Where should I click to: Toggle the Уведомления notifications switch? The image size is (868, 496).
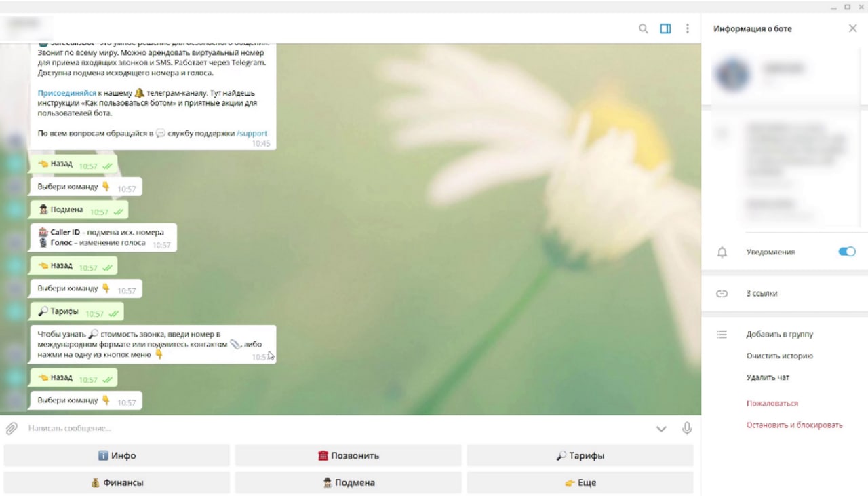(846, 252)
